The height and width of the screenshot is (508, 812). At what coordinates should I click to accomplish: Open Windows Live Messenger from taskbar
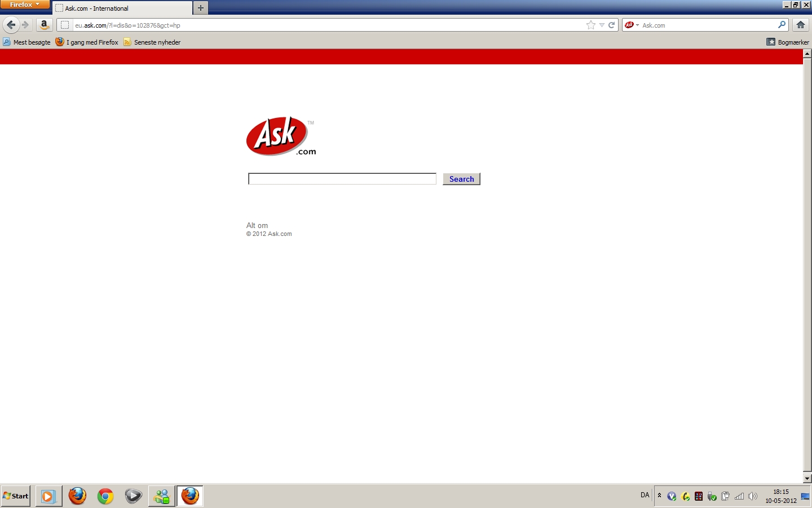point(162,496)
